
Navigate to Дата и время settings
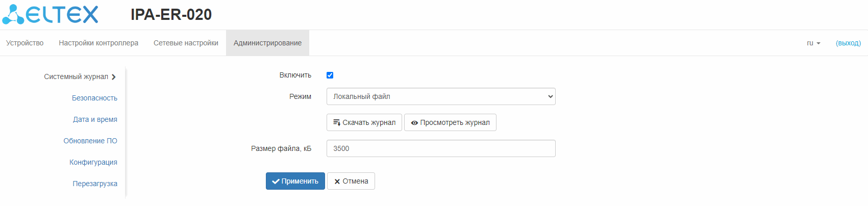[x=95, y=119]
